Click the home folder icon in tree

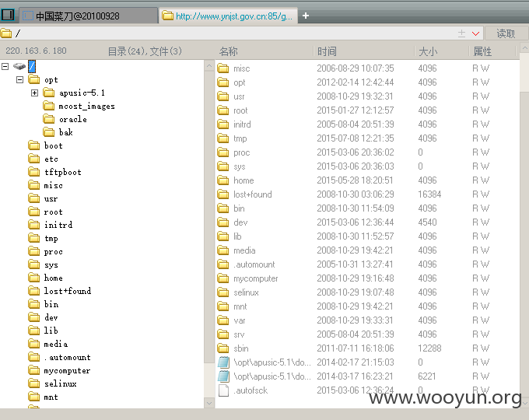click(33, 278)
